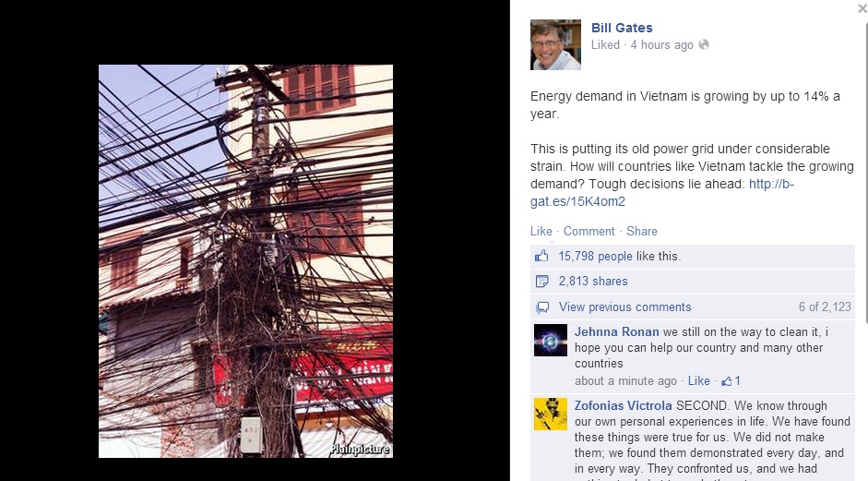Visit Jehnna Ronan's profile name
The height and width of the screenshot is (481, 868).
(617, 332)
